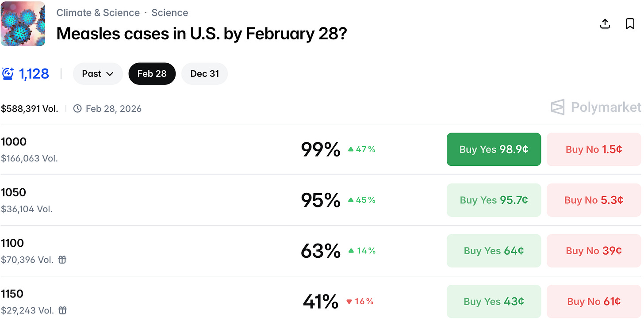The height and width of the screenshot is (321, 644).
Task: Buy No at 5.3¢ for 1050
Action: pos(594,200)
